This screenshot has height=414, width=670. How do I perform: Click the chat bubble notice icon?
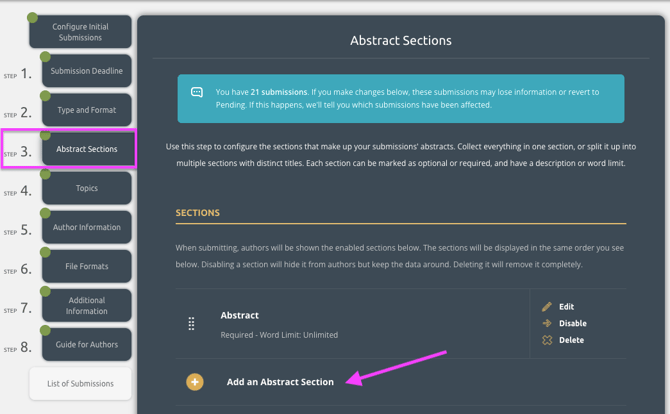tap(197, 93)
